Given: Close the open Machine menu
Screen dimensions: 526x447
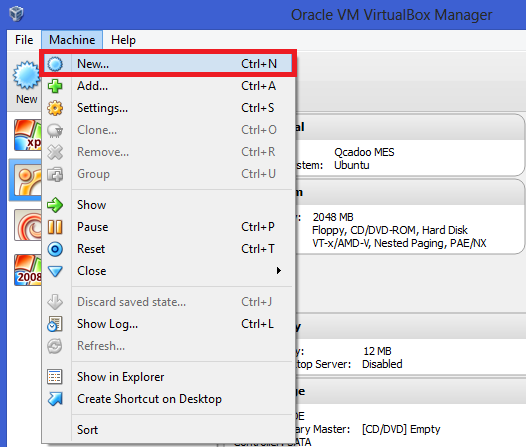Looking at the screenshot, I should click(72, 40).
